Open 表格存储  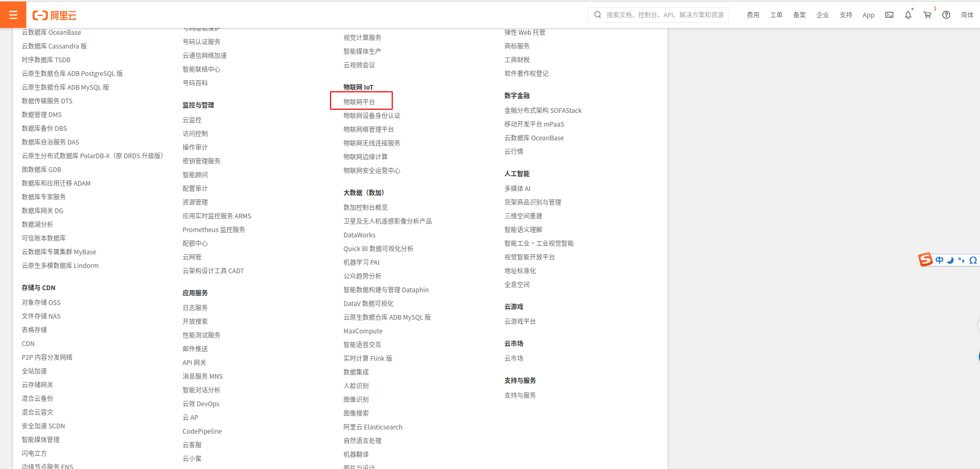(34, 330)
